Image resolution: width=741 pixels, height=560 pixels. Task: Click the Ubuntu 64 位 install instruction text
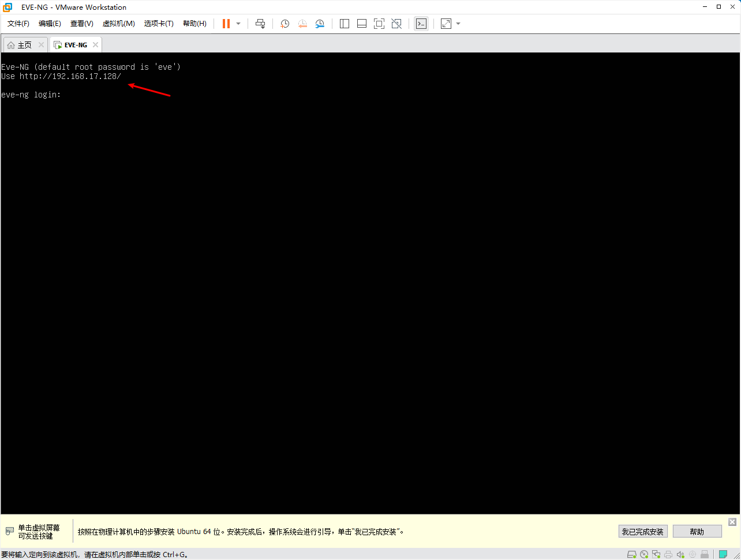pos(241,532)
